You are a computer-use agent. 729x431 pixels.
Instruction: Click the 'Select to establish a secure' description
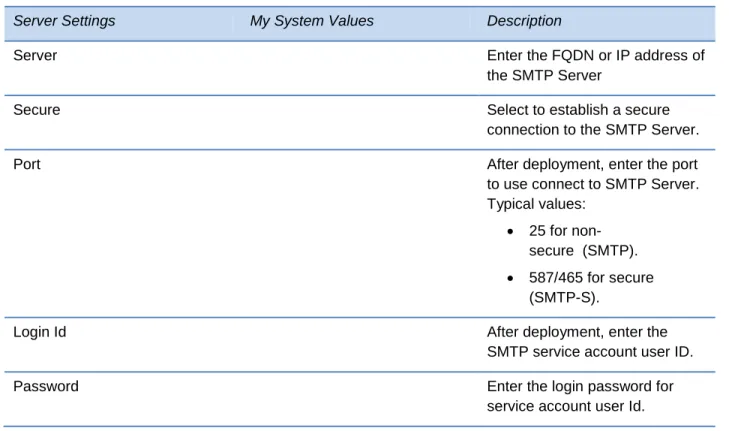[593, 119]
